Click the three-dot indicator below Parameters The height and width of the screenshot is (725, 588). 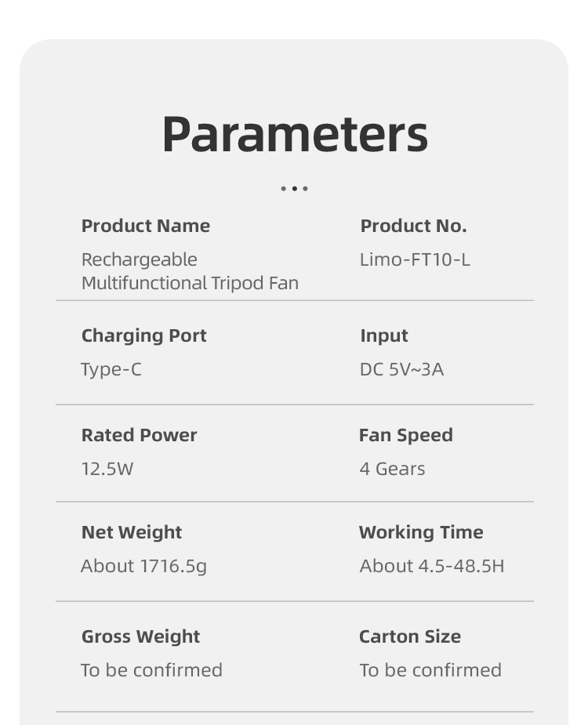point(294,189)
